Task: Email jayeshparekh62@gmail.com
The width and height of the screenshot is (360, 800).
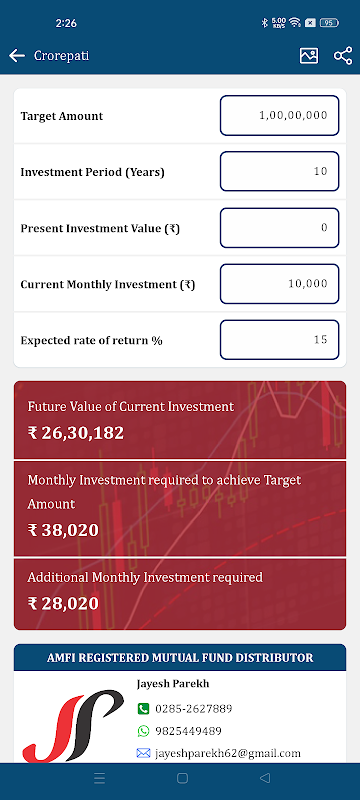Action: coord(227,753)
